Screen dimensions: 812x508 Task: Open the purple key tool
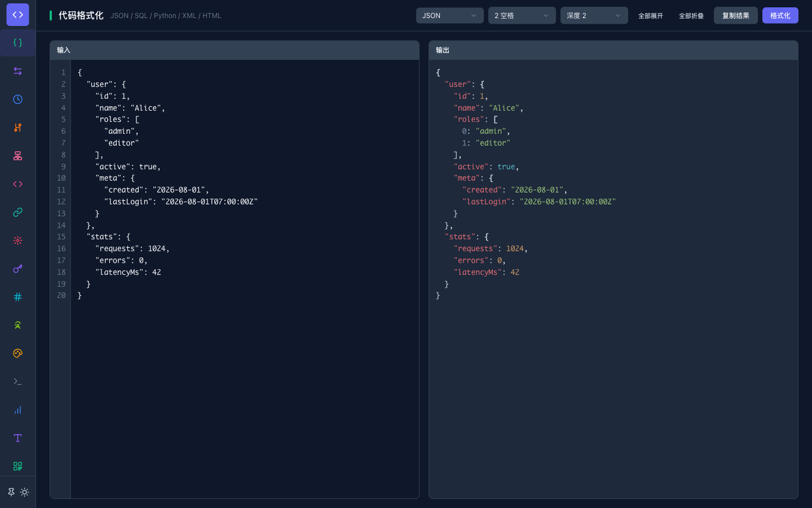pyautogui.click(x=17, y=269)
